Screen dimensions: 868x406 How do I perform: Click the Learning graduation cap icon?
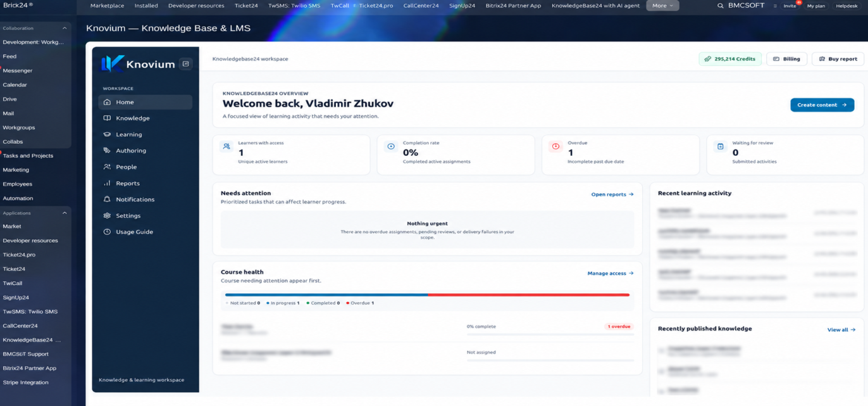[x=107, y=134]
